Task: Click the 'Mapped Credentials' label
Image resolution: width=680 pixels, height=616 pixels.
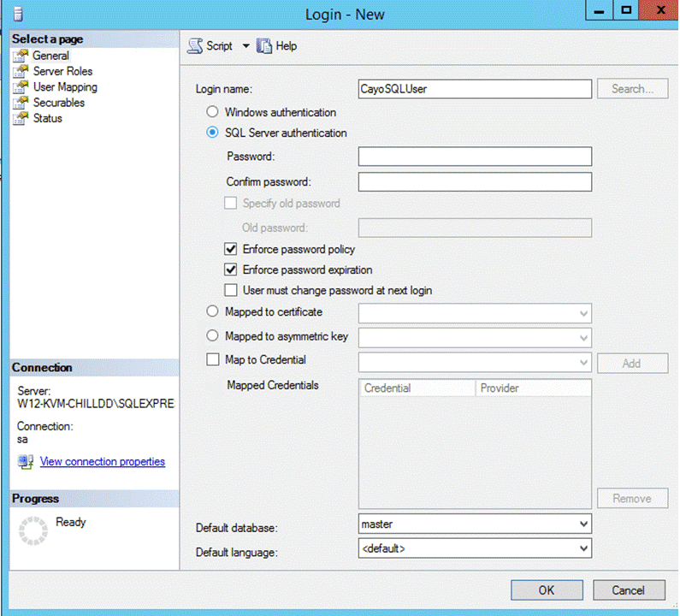Action: [x=273, y=385]
